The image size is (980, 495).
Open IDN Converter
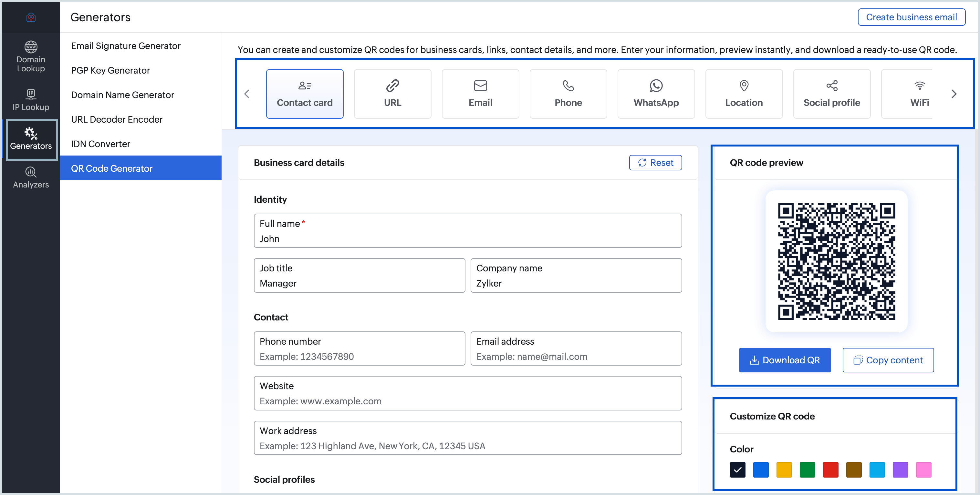click(141, 144)
